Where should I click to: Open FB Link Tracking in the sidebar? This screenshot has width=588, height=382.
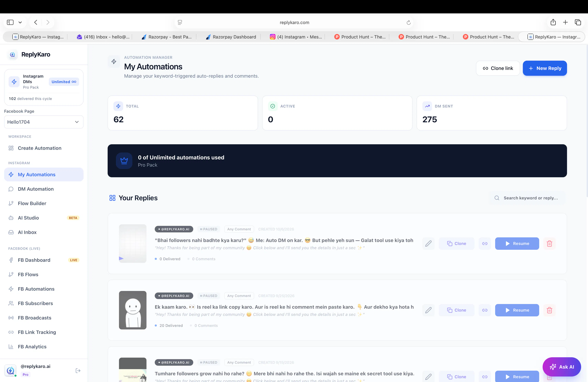[44, 332]
